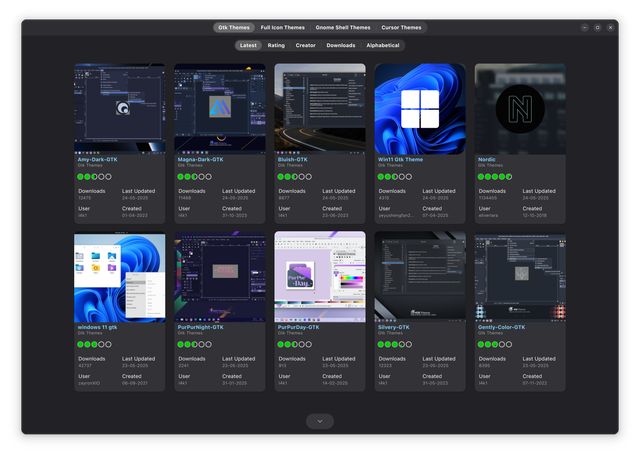Image resolution: width=640 pixels, height=458 pixels.
Task: Switch to Gnome Shell Themes tab
Action: click(343, 27)
